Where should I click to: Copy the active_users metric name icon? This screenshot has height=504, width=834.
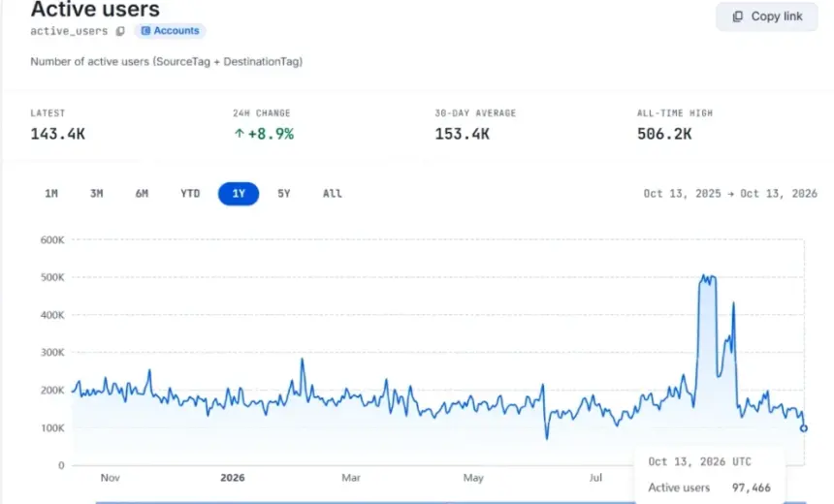point(120,31)
